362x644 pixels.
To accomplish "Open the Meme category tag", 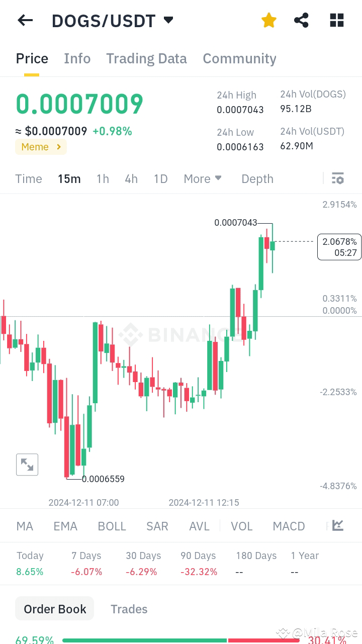I will [x=41, y=147].
